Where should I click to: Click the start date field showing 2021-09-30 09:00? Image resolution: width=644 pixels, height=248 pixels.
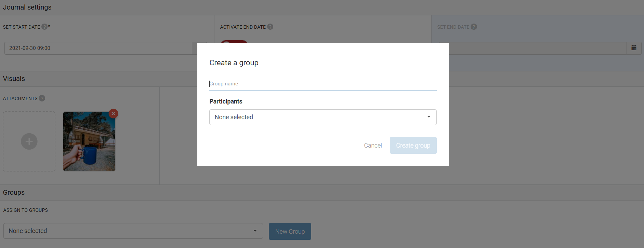98,48
